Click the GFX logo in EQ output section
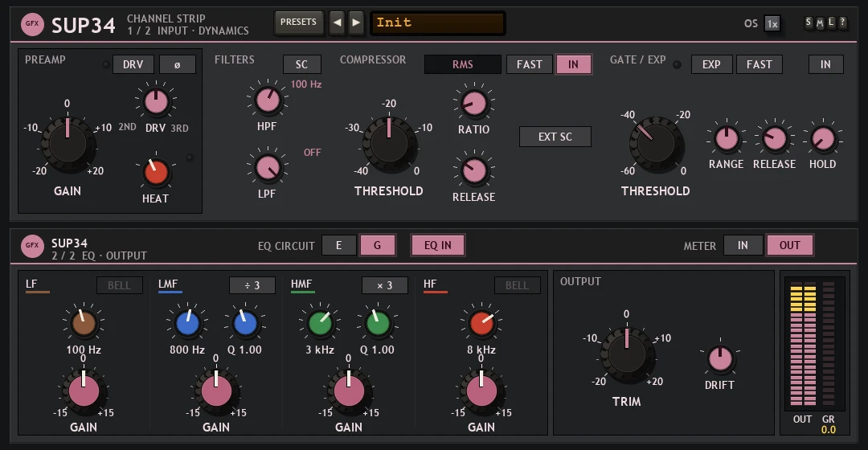The image size is (868, 450). pyautogui.click(x=32, y=246)
